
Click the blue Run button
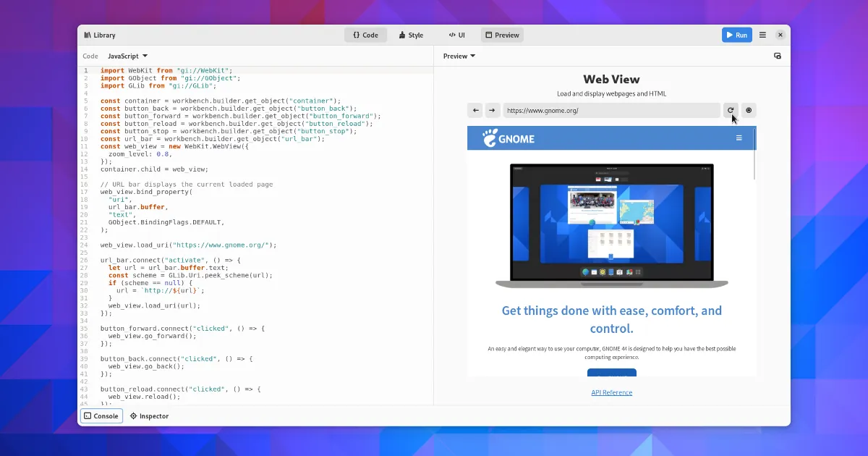click(736, 35)
